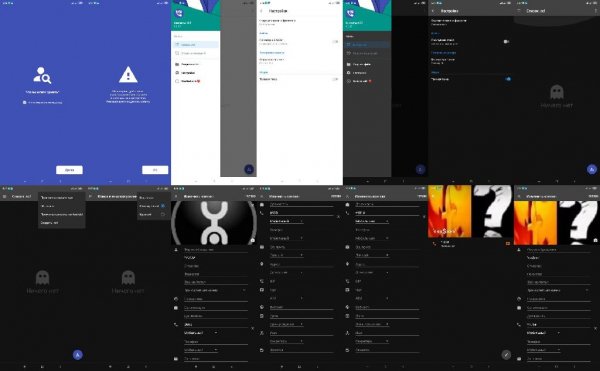
Task: Click the folder icon in the dark-theme drawer
Action: [x=348, y=64]
